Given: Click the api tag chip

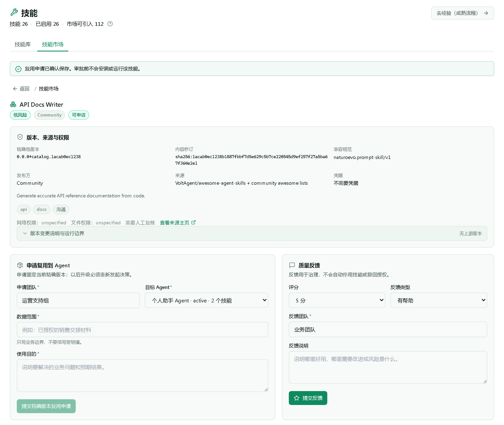Looking at the screenshot, I should pos(24,209).
